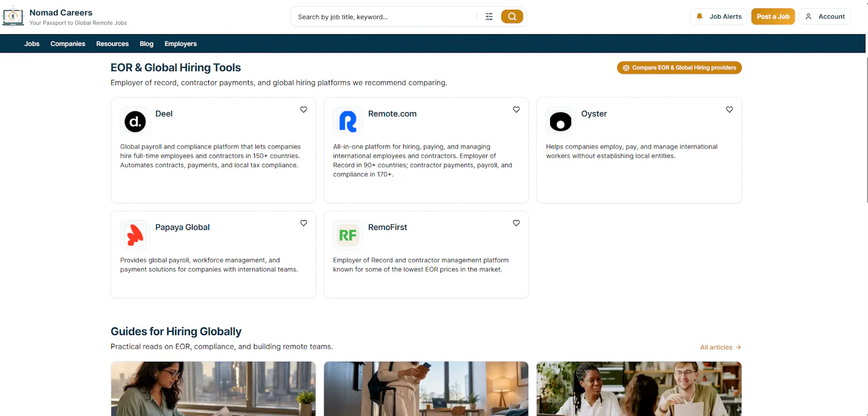
Task: Open the Resources menu item
Action: click(x=112, y=44)
